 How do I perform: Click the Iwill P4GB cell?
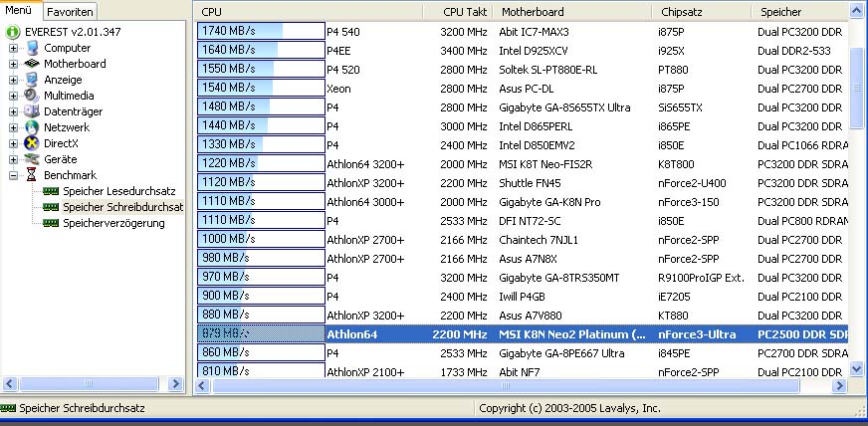tap(522, 297)
